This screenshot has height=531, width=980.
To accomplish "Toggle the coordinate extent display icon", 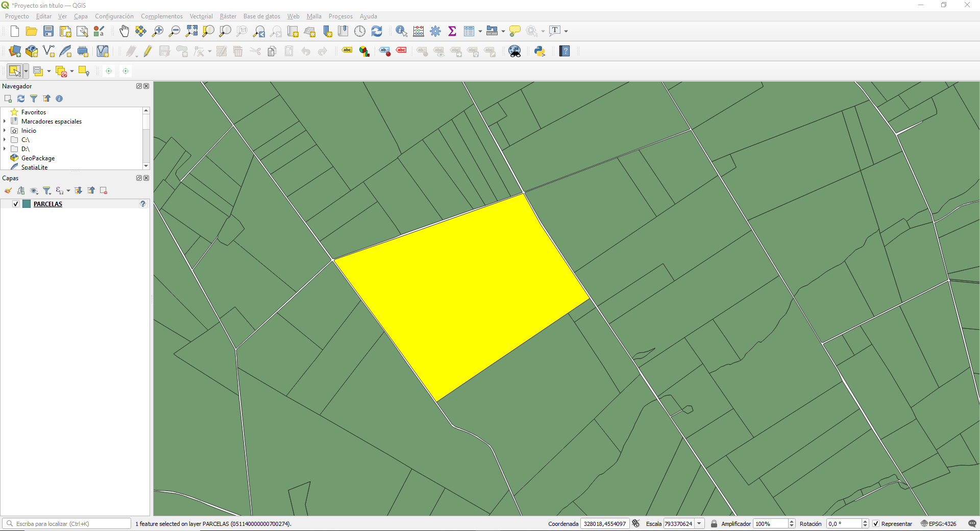I will (x=636, y=524).
